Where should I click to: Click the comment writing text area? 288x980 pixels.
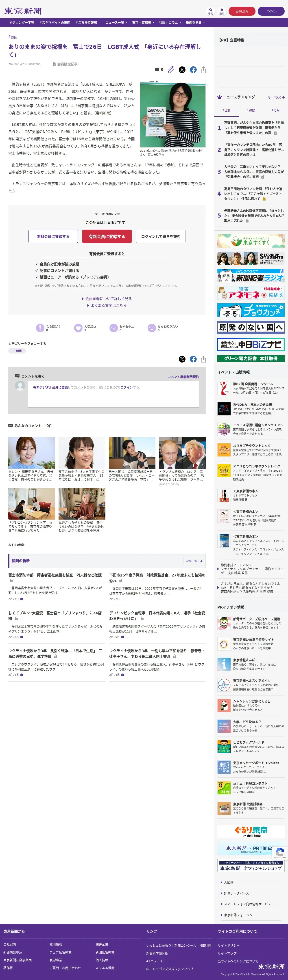[113, 394]
